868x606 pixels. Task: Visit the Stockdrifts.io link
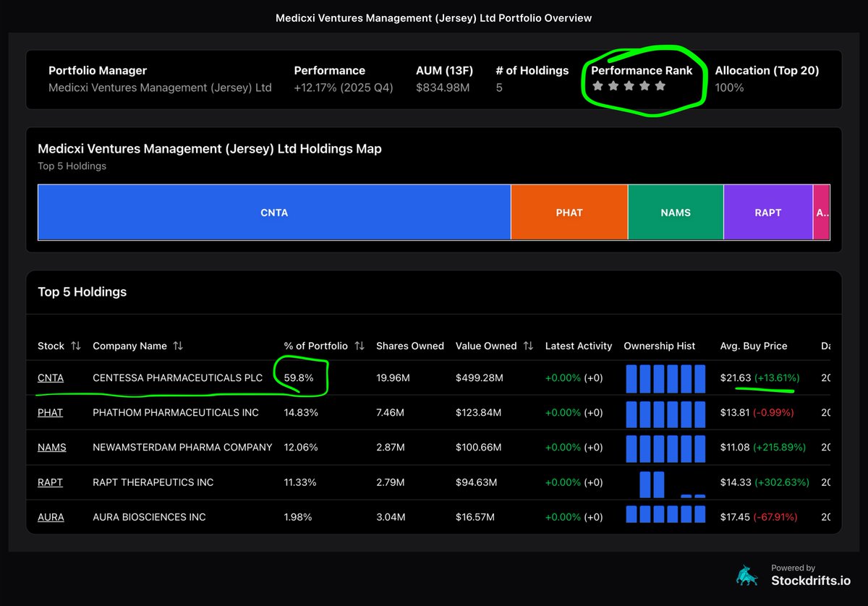click(811, 580)
